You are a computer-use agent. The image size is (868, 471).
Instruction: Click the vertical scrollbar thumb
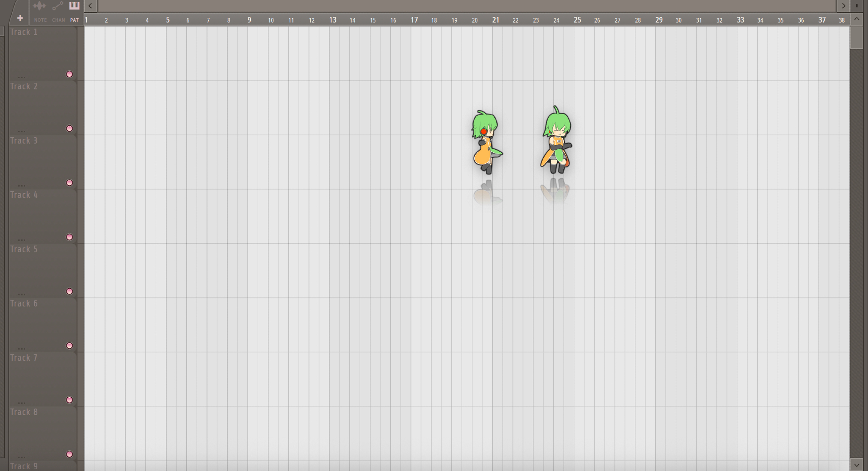pos(857,38)
